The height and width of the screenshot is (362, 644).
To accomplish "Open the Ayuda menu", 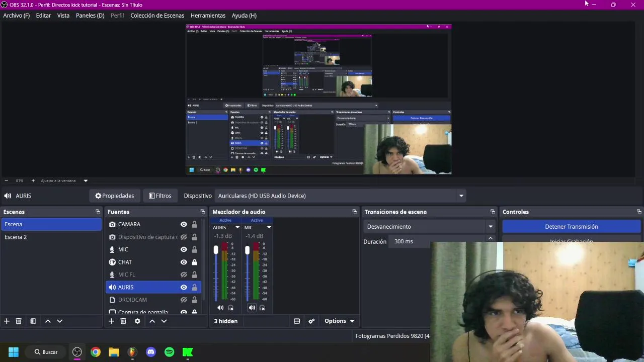I will point(244,16).
